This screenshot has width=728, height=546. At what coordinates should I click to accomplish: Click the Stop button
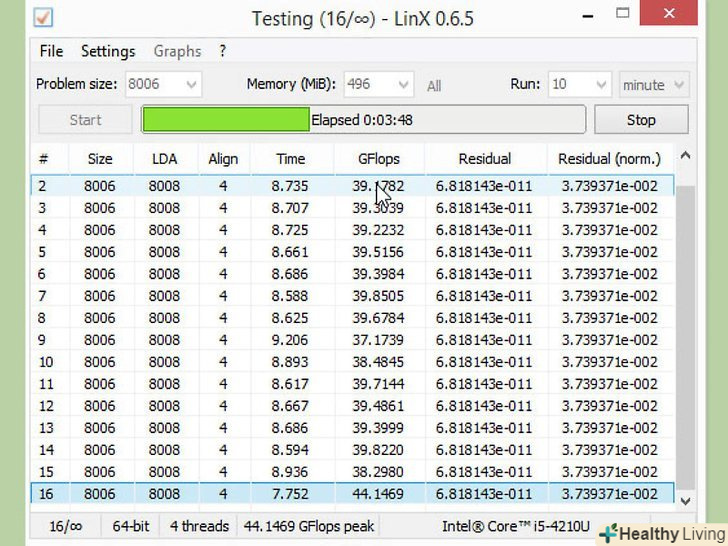coord(641,120)
